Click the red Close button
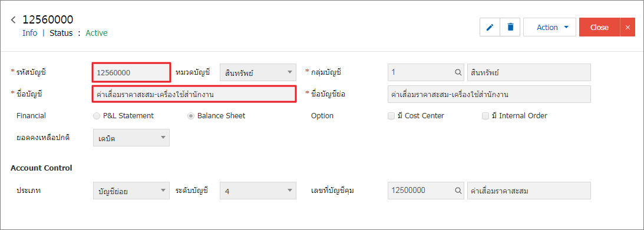 click(600, 27)
